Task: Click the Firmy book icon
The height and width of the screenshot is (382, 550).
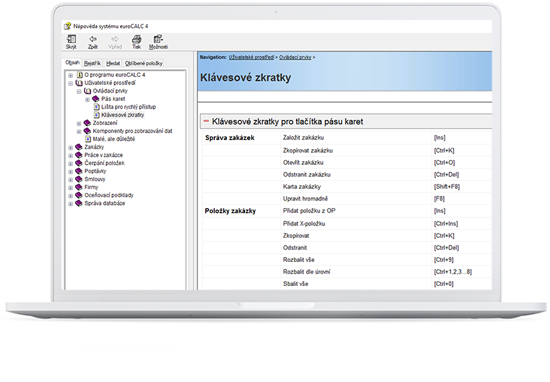Action: [79, 187]
